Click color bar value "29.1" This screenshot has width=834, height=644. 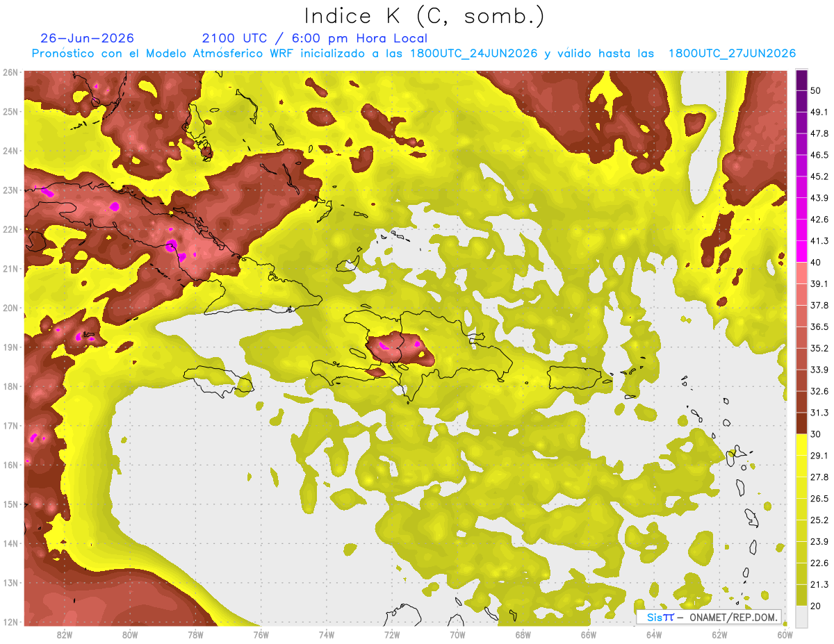tap(819, 455)
